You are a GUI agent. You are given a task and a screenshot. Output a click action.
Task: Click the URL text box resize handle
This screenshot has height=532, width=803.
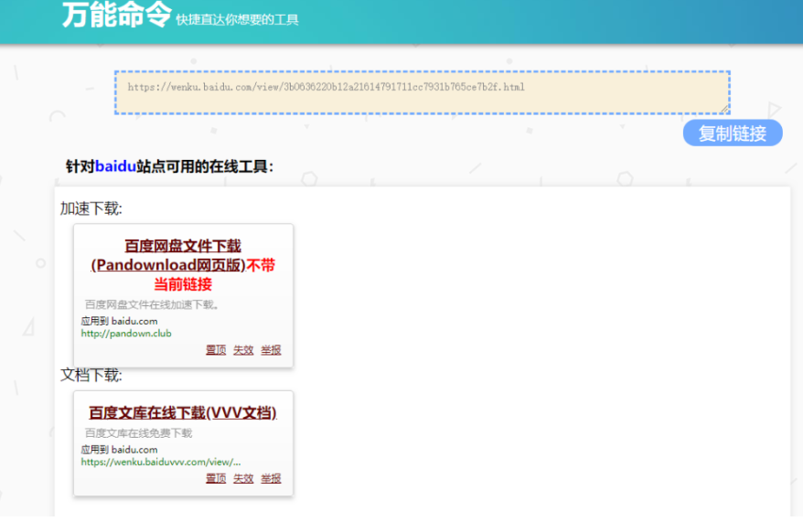(x=724, y=109)
